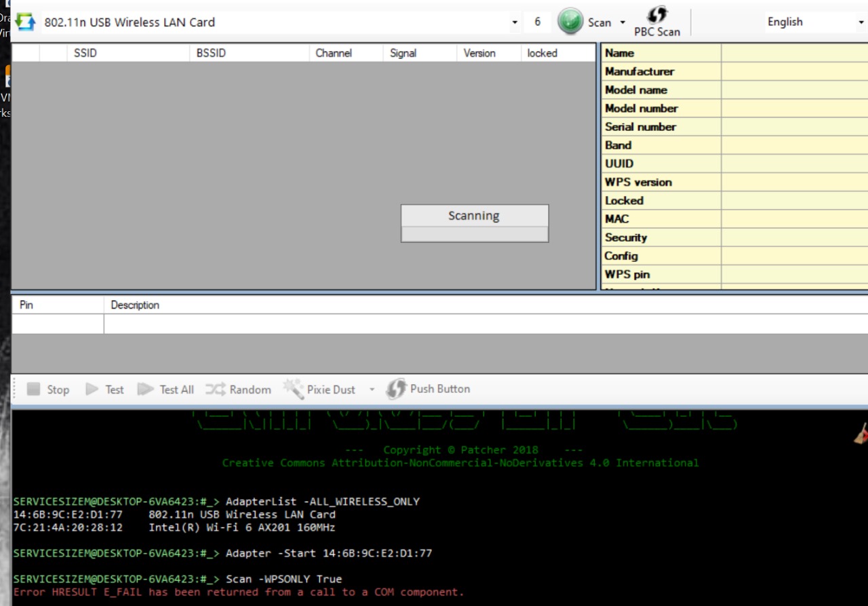Select the MAC row label
Viewport: 868px width, 606px height.
(616, 219)
